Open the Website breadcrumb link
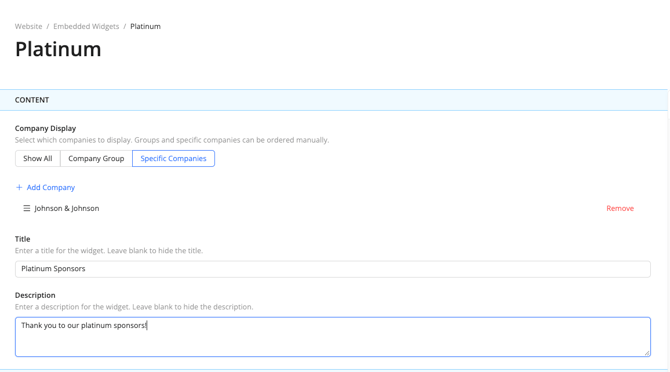The image size is (670, 372). pos(28,26)
